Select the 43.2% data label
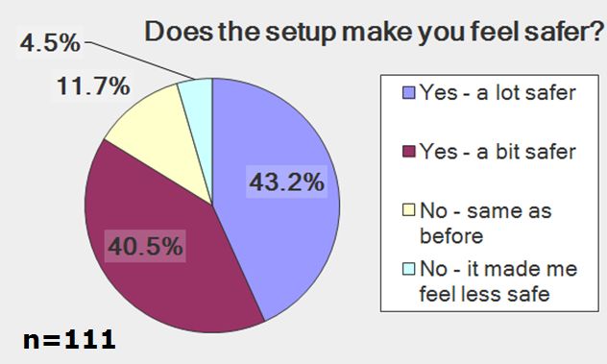The width and height of the screenshot is (607, 364). 286,182
